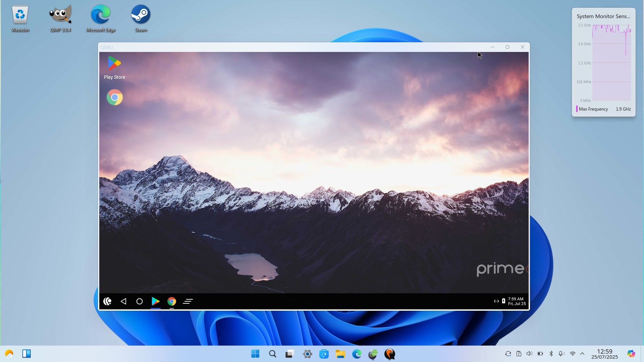Tap the Android home circle button
Image resolution: width=644 pixels, height=362 pixels.
click(140, 301)
